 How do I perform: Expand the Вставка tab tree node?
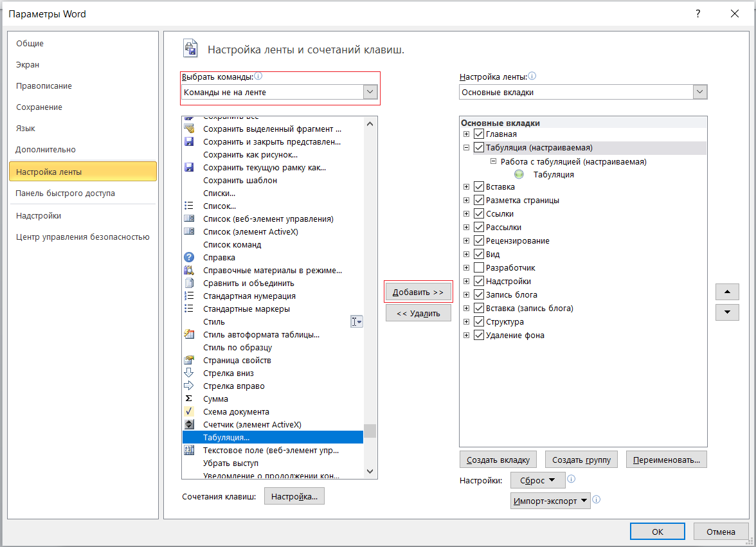coord(466,187)
